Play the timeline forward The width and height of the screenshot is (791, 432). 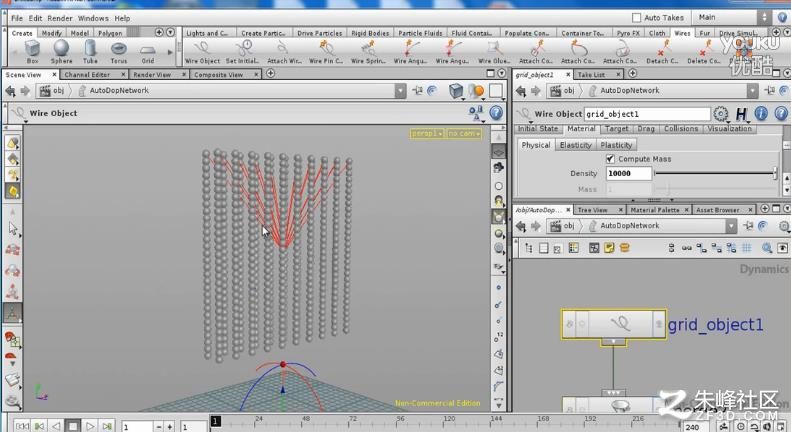coord(90,426)
